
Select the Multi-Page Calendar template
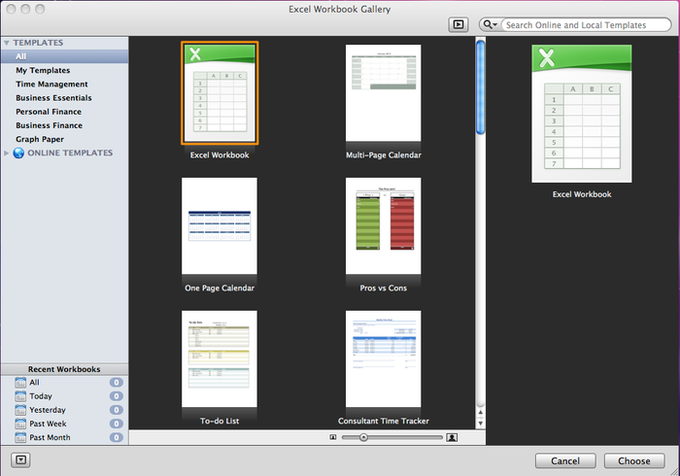(383, 93)
